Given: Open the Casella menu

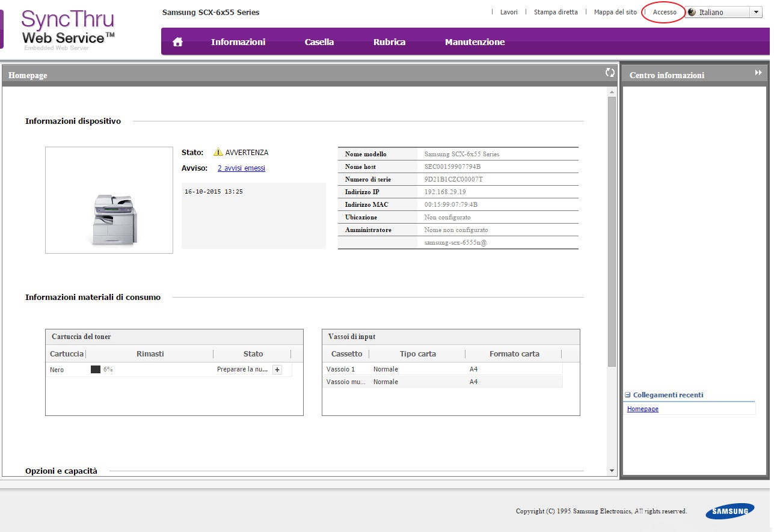Looking at the screenshot, I should [x=319, y=42].
